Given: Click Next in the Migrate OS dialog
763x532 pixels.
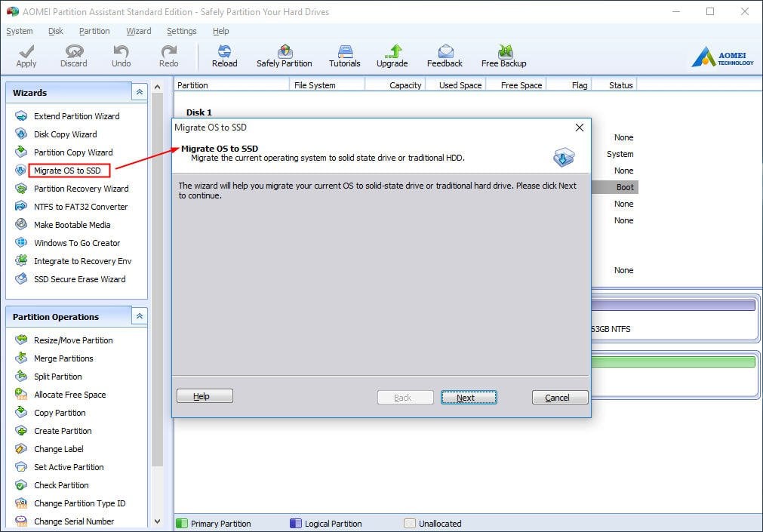Looking at the screenshot, I should tap(469, 398).
